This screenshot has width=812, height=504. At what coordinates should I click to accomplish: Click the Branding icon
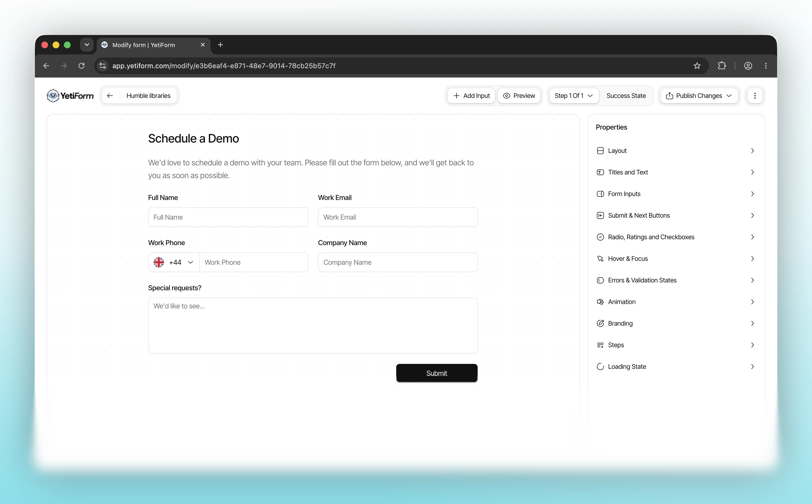coord(600,323)
